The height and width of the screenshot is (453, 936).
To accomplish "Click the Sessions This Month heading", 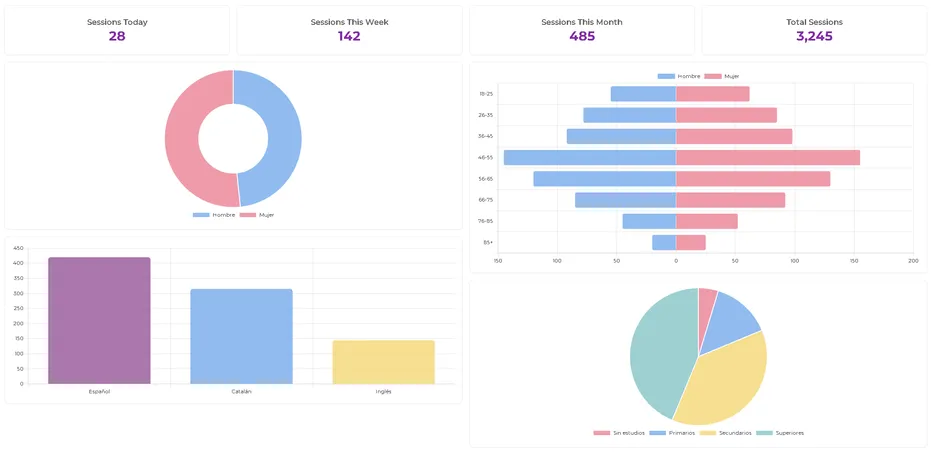I will 582,22.
